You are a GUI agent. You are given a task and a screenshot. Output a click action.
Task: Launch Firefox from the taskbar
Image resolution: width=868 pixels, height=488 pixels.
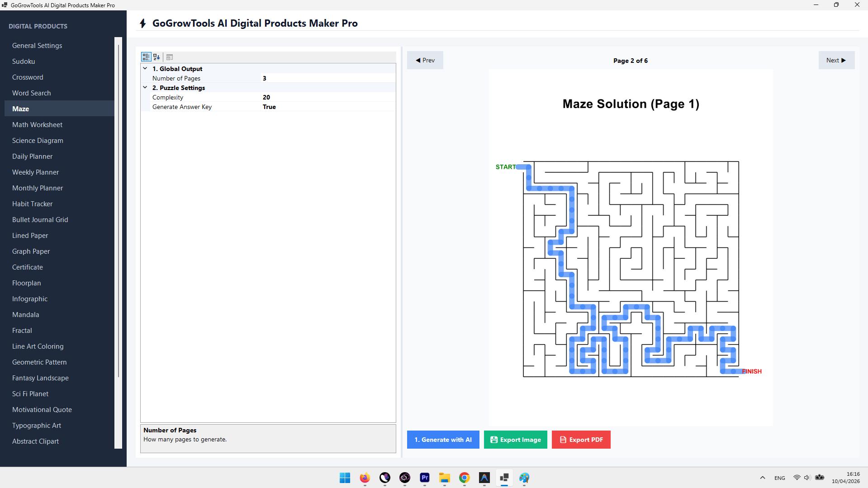coord(365,478)
